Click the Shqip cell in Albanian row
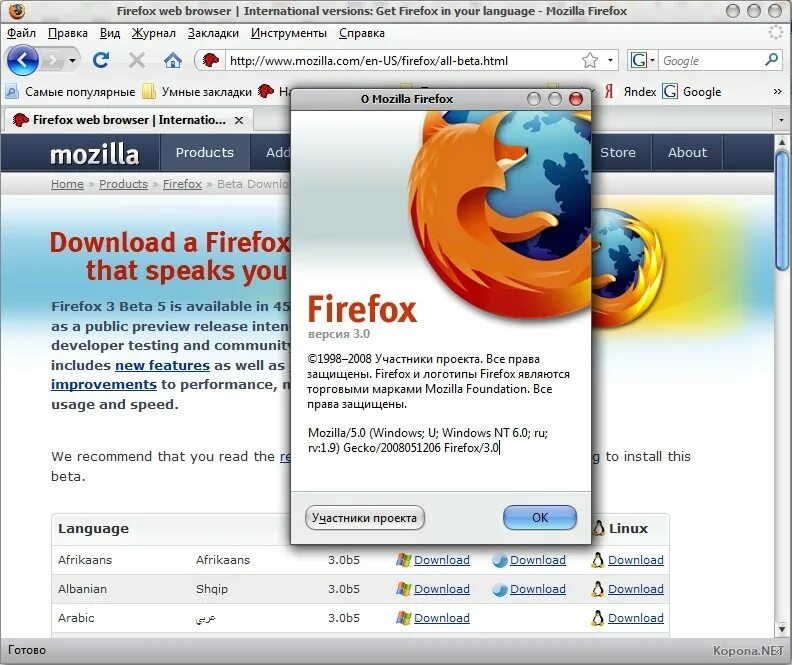The image size is (792, 665). coord(212,589)
